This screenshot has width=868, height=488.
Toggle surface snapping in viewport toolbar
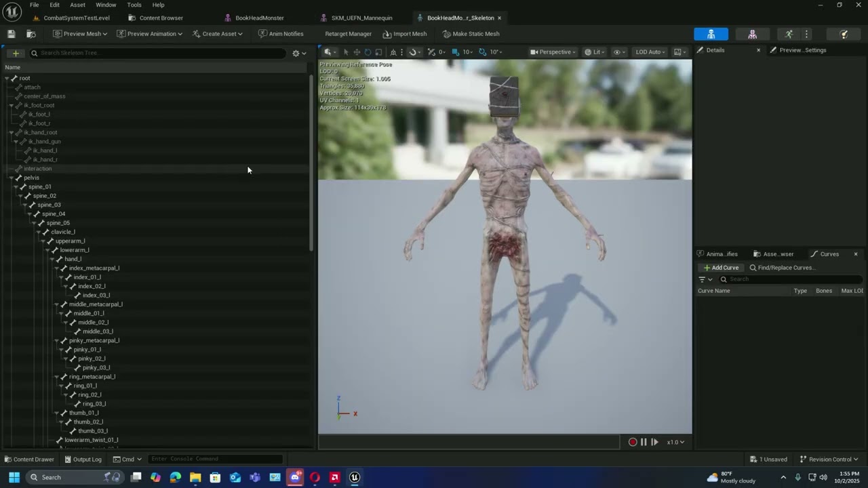(x=431, y=52)
